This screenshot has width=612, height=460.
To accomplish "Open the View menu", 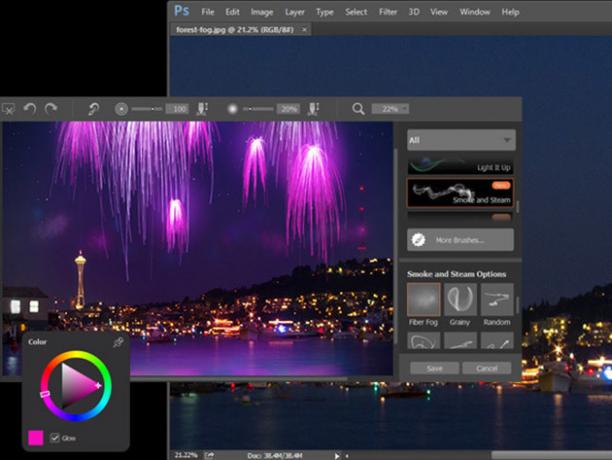I will coord(439,12).
